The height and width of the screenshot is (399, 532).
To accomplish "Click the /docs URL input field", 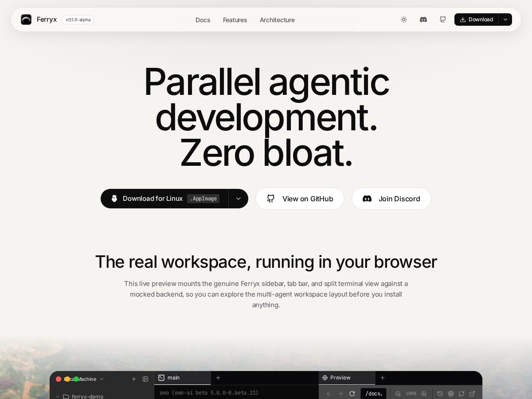I will click(x=373, y=394).
